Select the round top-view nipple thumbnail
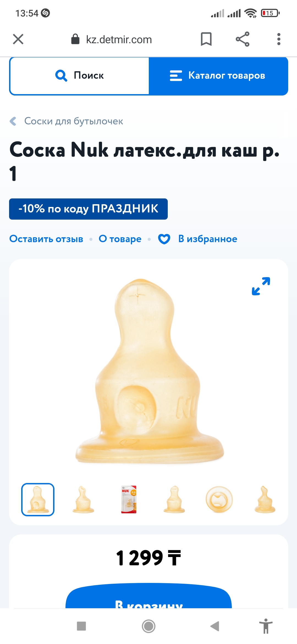This screenshot has width=297, height=644. pos(219,500)
